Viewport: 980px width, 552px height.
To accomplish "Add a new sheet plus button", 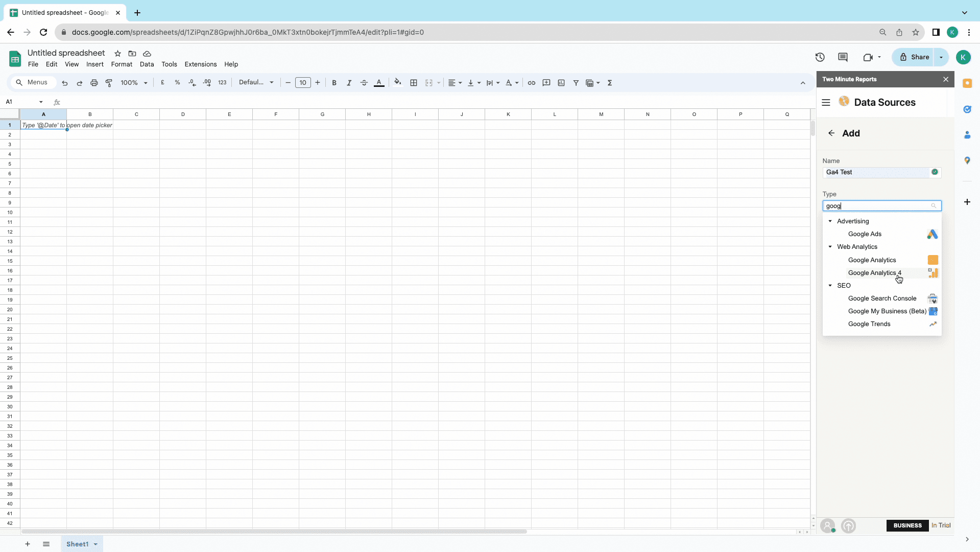I will [28, 544].
